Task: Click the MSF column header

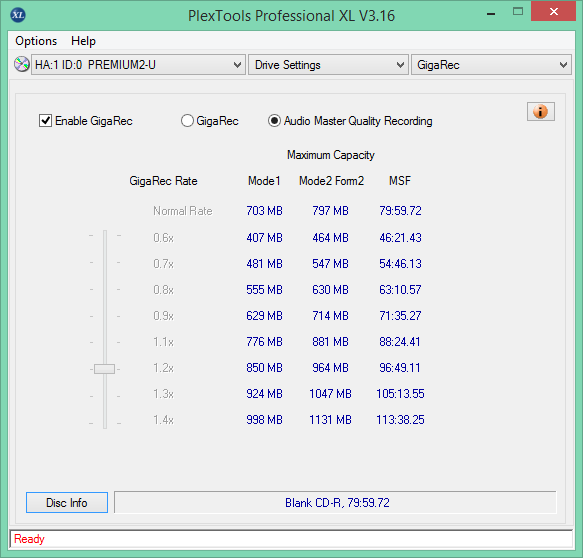Action: coord(400,181)
